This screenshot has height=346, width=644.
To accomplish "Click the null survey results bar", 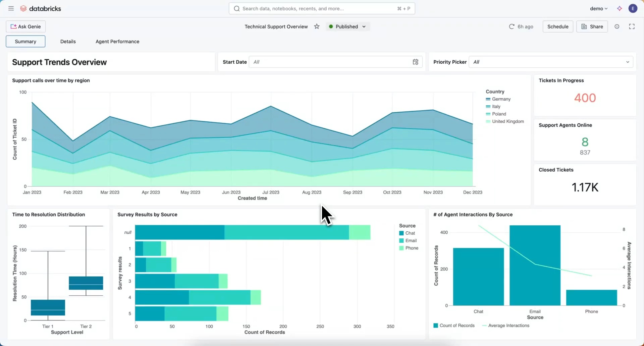I will pos(253,232).
